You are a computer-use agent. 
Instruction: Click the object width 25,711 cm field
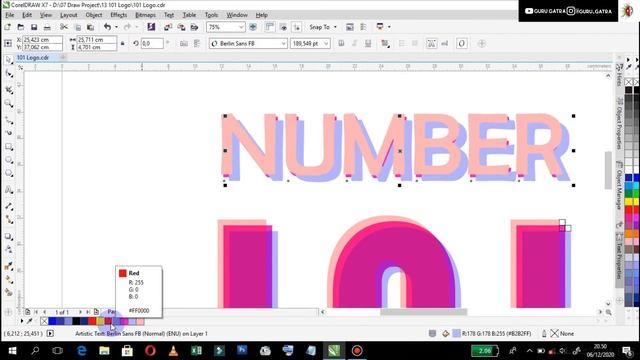coord(96,40)
